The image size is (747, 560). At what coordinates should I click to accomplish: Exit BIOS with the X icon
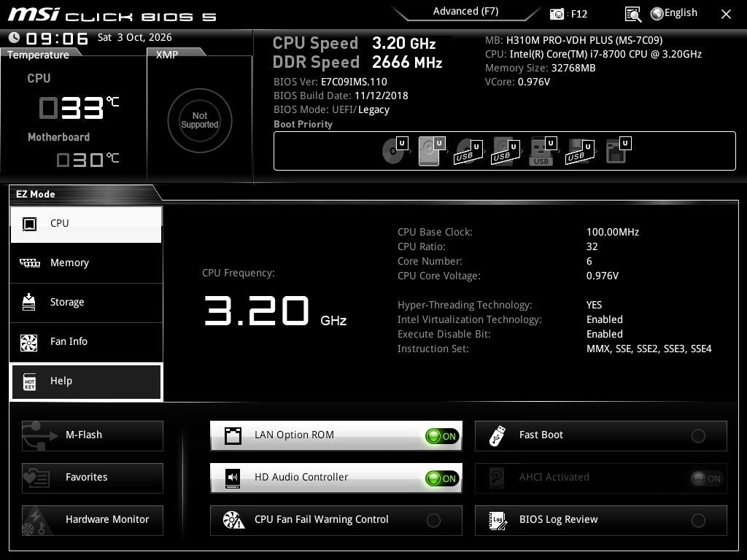point(726,15)
